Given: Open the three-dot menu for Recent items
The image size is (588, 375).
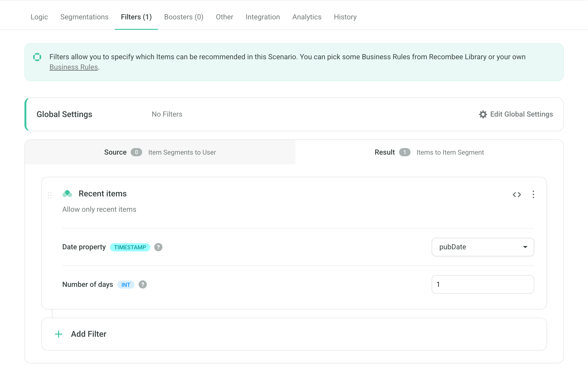Looking at the screenshot, I should 533,194.
